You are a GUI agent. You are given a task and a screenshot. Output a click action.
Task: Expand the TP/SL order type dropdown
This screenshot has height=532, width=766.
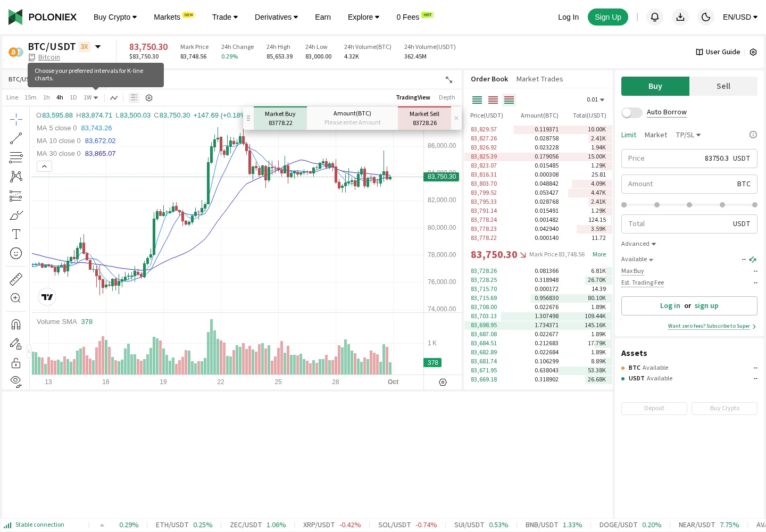688,135
